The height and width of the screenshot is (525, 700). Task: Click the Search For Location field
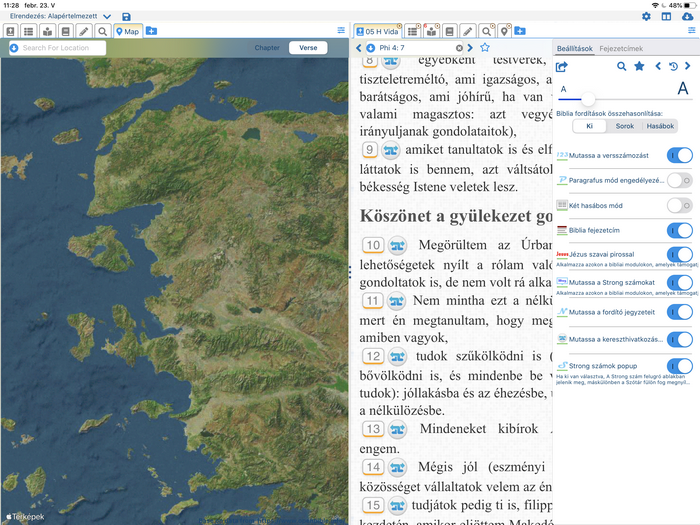pyautogui.click(x=58, y=48)
